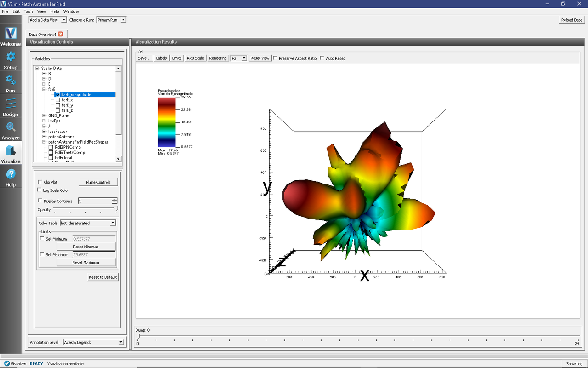Check the farE_x variable
This screenshot has height=368, width=588.
pyautogui.click(x=58, y=100)
